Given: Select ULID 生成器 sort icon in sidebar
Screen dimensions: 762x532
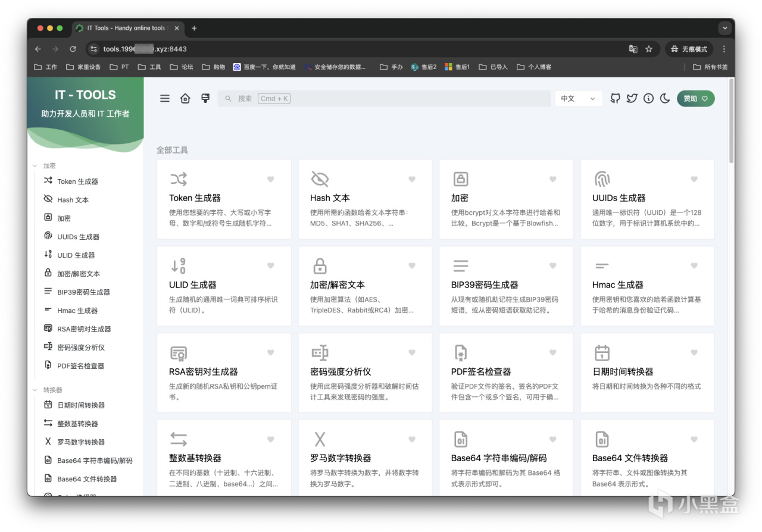Looking at the screenshot, I should point(48,255).
